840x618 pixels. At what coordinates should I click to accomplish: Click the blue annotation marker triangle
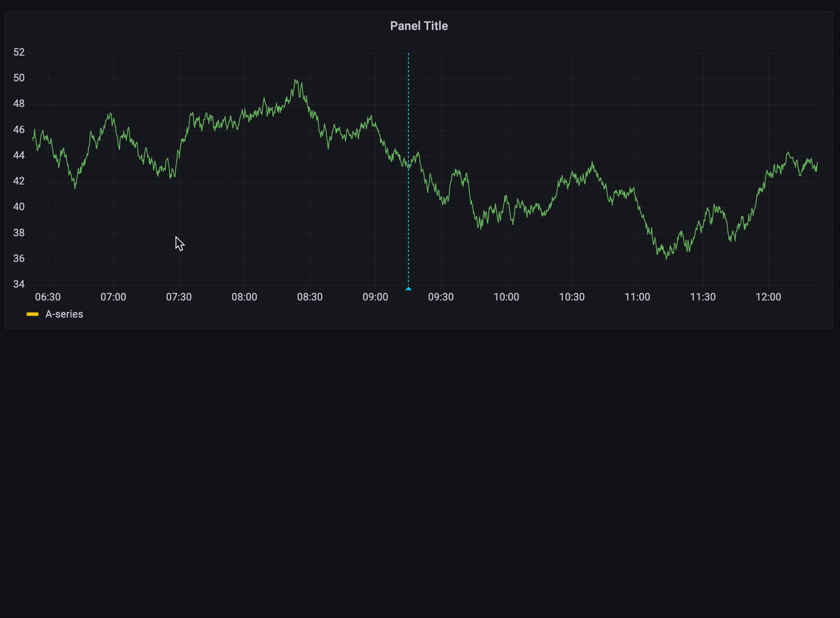(x=408, y=288)
